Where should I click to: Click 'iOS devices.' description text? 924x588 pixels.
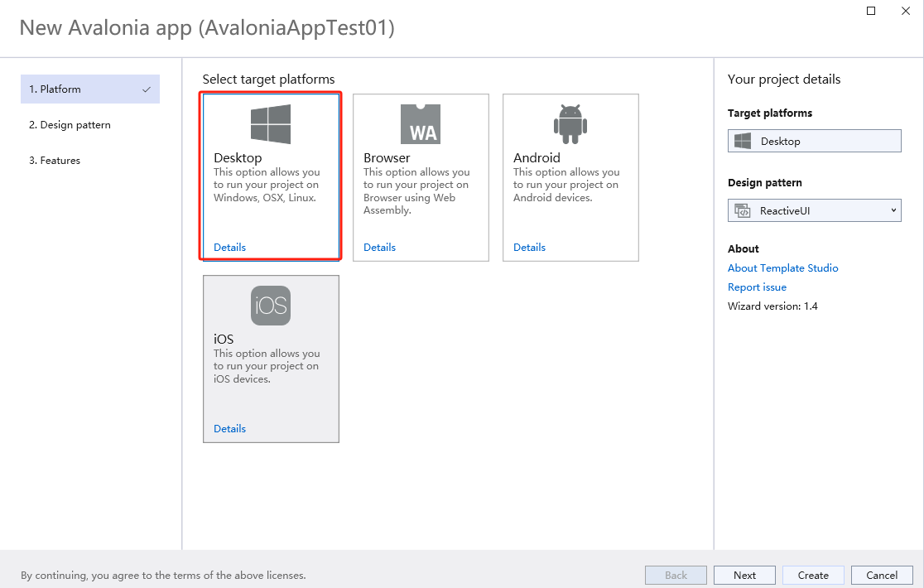click(x=242, y=379)
